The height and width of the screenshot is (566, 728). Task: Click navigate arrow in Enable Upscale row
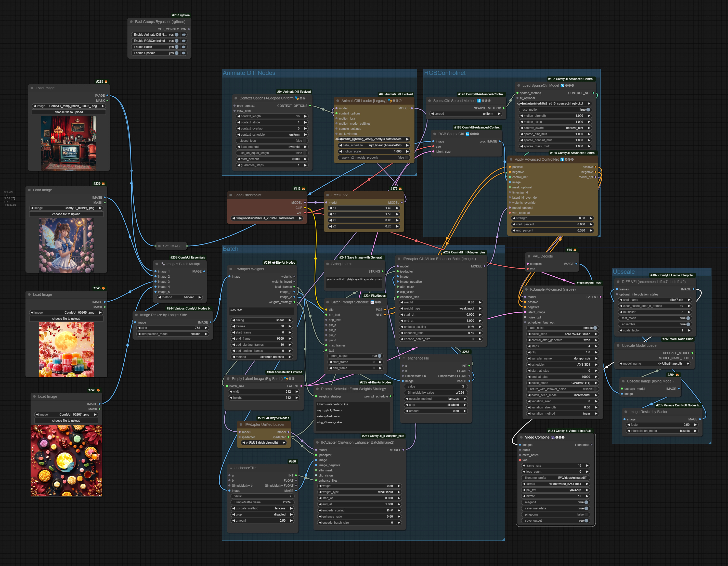click(184, 53)
